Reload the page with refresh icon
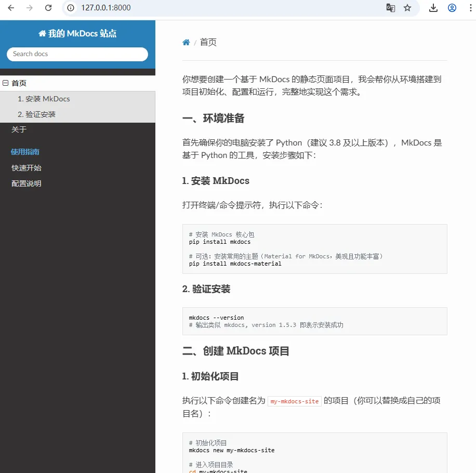The width and height of the screenshot is (476, 473). pos(48,8)
